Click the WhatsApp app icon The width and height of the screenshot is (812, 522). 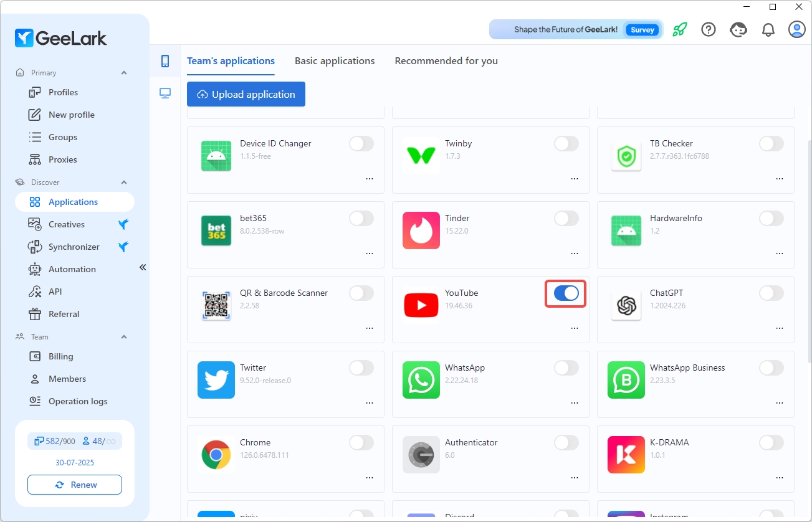[421, 380]
